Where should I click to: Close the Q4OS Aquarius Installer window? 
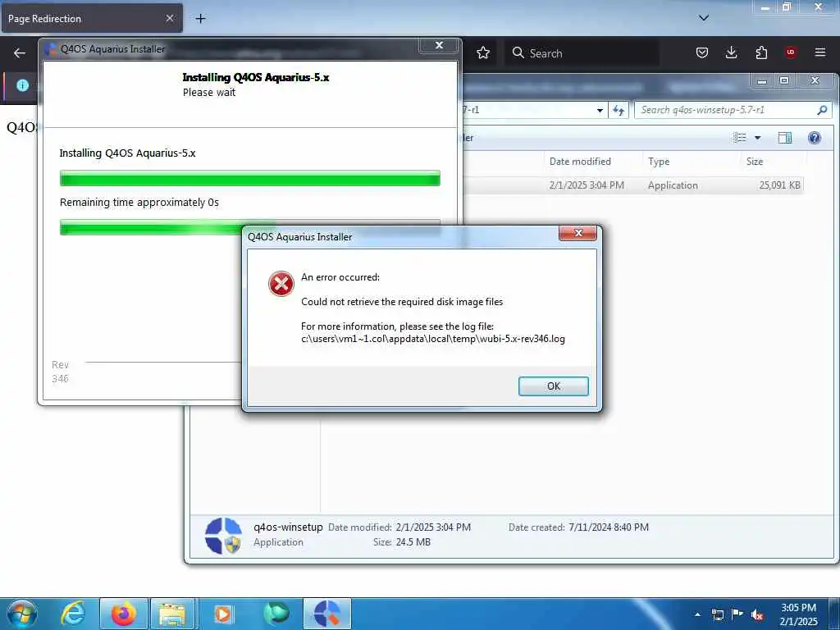click(x=439, y=46)
